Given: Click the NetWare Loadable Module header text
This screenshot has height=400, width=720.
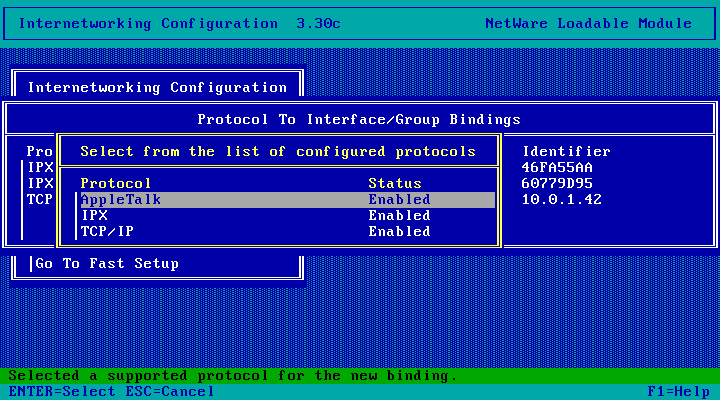Looking at the screenshot, I should tap(588, 23).
